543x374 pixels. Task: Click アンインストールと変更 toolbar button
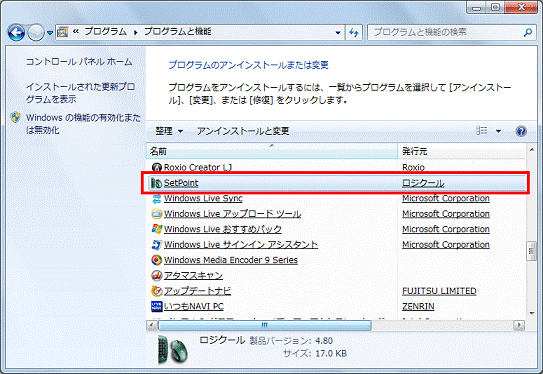[x=243, y=131]
